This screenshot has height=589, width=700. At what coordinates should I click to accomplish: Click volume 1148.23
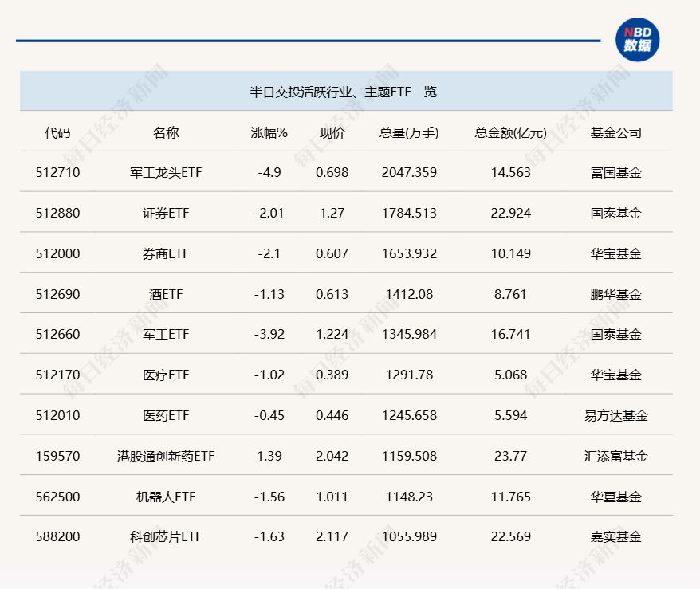click(x=409, y=497)
